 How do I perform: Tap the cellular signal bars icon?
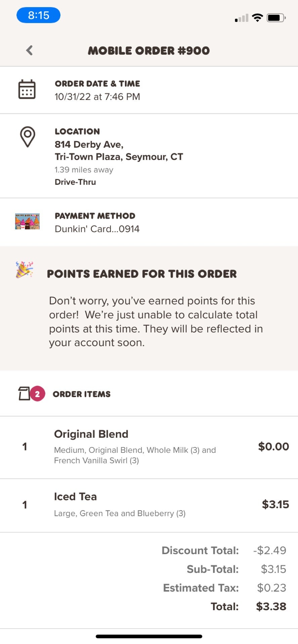(x=242, y=18)
